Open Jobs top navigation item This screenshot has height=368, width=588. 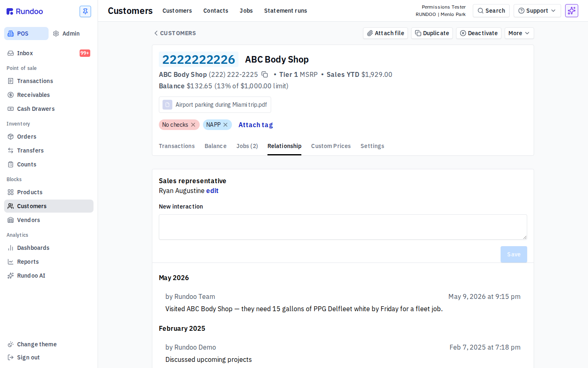coord(246,11)
